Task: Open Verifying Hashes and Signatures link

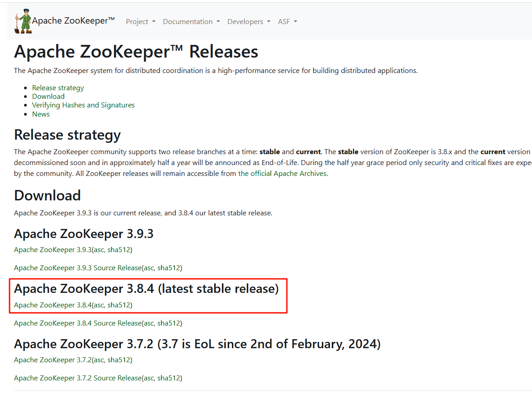Action: pyautogui.click(x=83, y=105)
